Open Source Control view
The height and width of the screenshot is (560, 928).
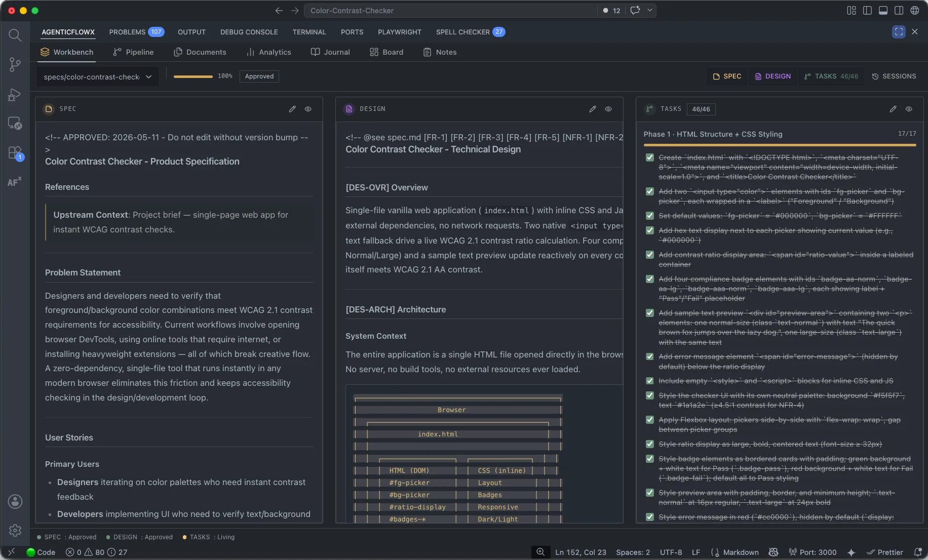(15, 64)
